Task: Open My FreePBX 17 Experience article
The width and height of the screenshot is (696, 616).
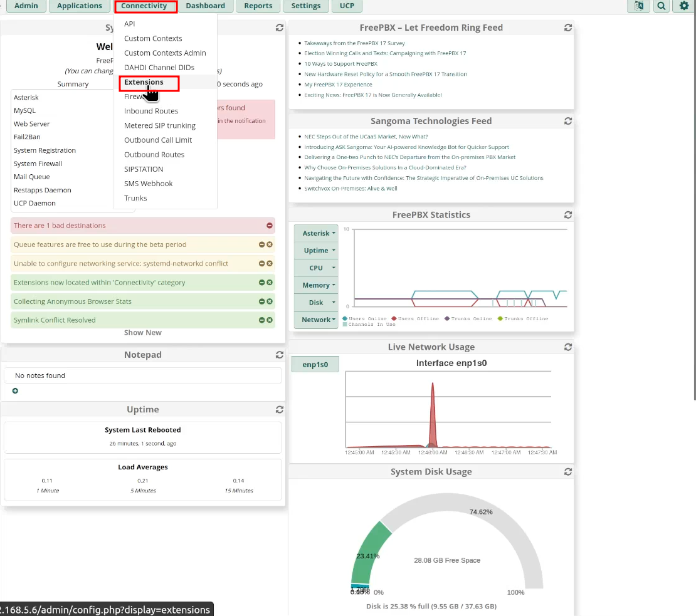Action: pos(338,84)
